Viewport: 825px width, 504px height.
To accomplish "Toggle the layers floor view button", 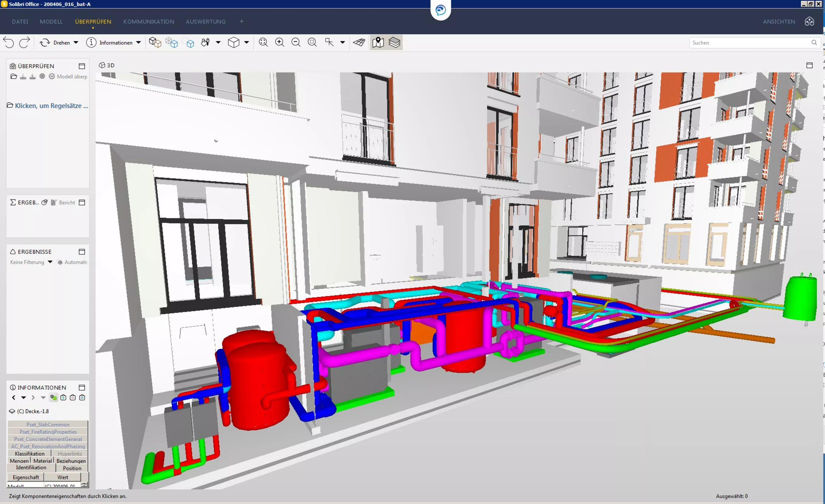I will pyautogui.click(x=394, y=42).
